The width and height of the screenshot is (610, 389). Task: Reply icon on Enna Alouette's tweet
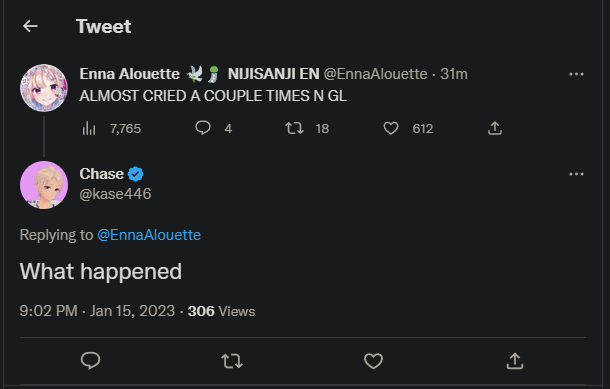click(x=203, y=128)
